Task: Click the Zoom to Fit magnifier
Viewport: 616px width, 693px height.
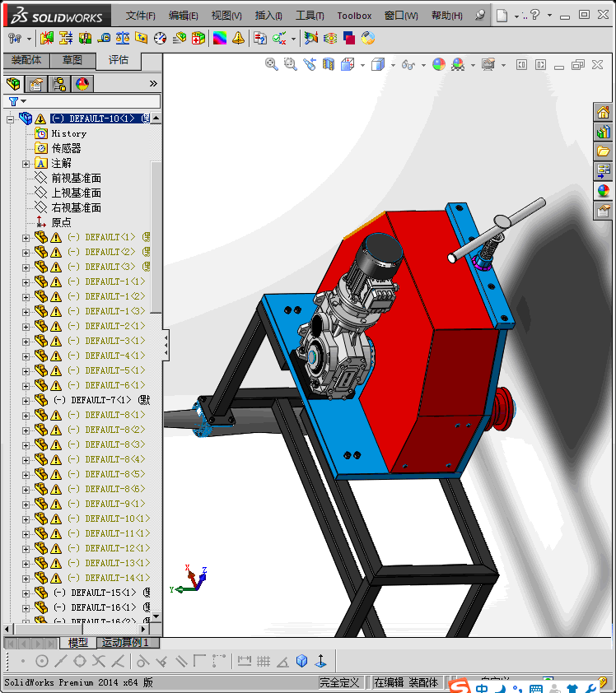Action: (x=271, y=64)
